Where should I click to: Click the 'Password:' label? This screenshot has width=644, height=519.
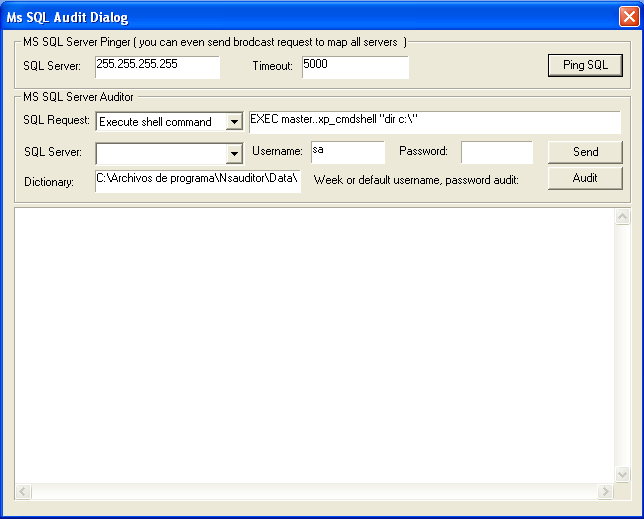(423, 151)
